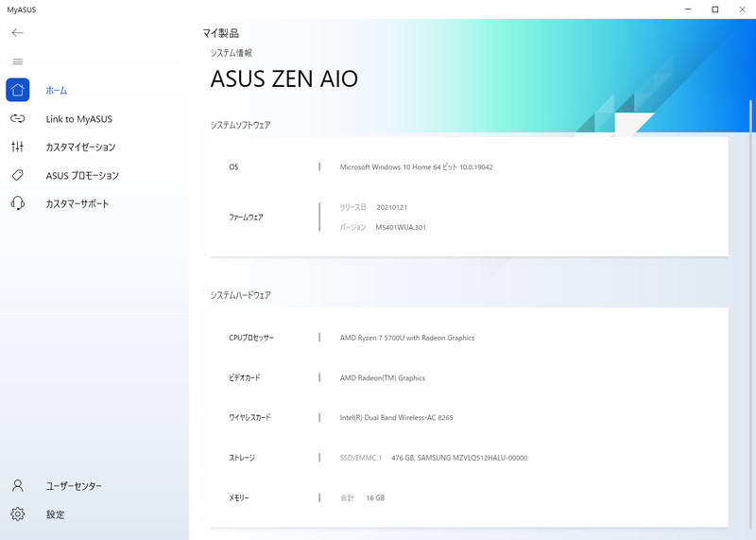Click the SSD/EMMC 1 label
The image size is (756, 540).
pyautogui.click(x=361, y=458)
